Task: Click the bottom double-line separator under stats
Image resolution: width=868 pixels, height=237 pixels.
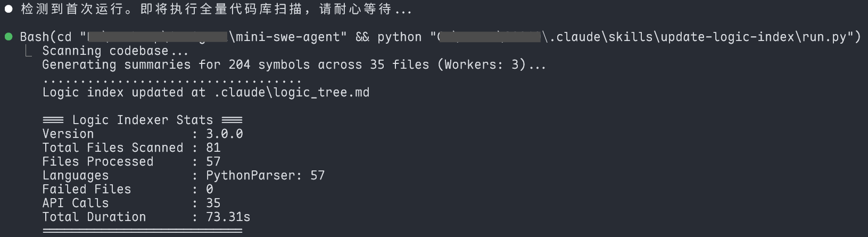Action: 143,231
